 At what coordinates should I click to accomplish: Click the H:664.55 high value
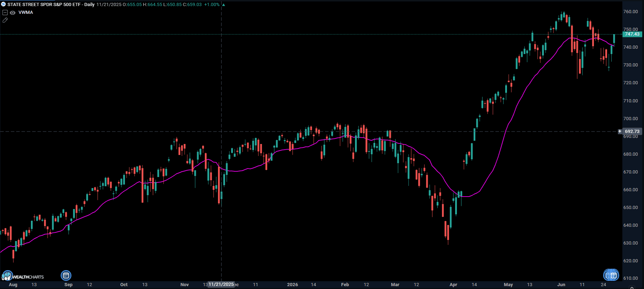[x=152, y=5]
